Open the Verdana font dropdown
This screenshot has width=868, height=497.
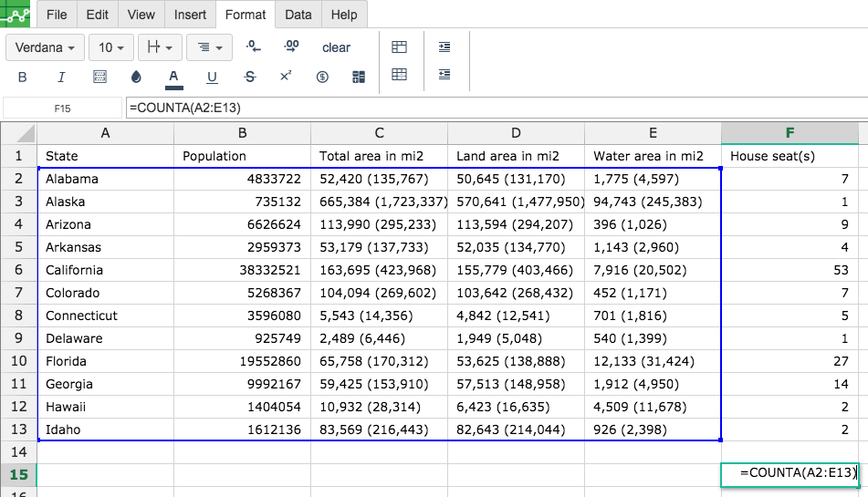(45, 47)
